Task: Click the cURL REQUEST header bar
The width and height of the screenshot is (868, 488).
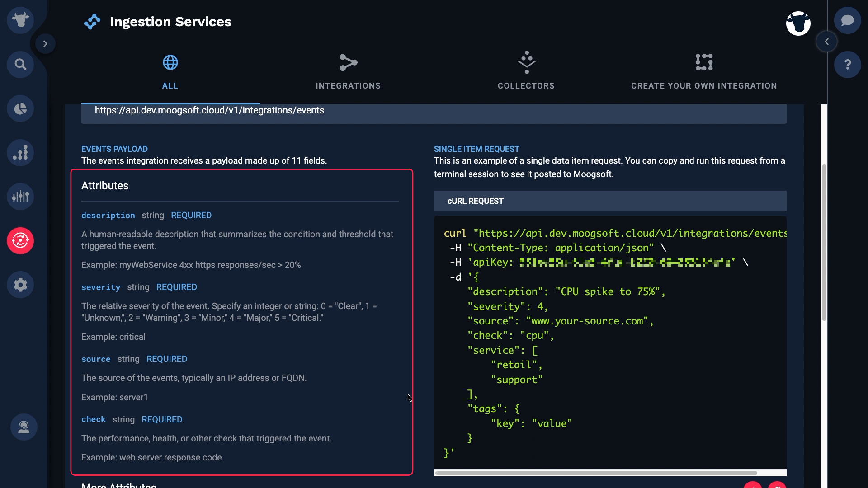Action: [610, 201]
